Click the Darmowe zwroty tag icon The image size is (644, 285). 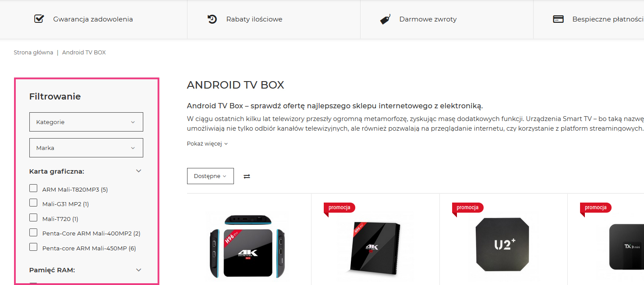[x=385, y=19]
